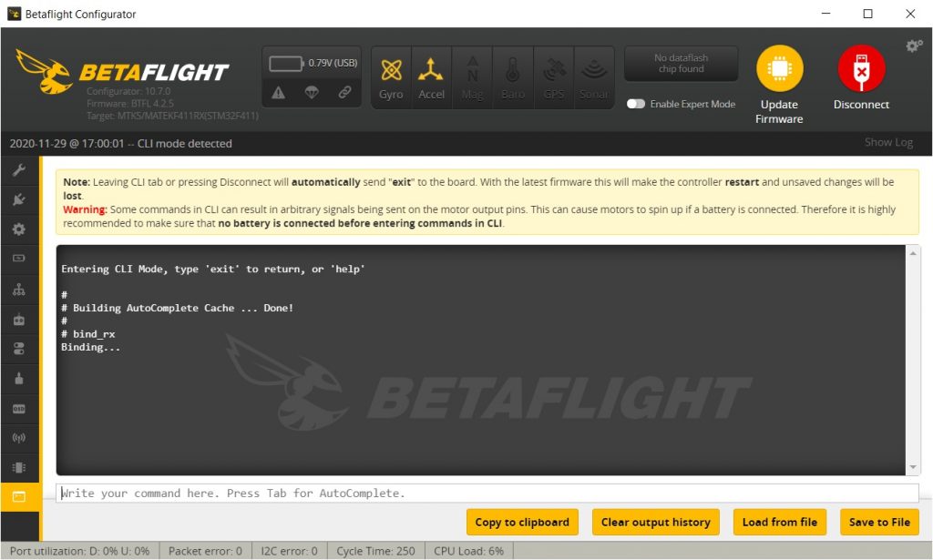Click the GPS sensor indicator

(553, 78)
